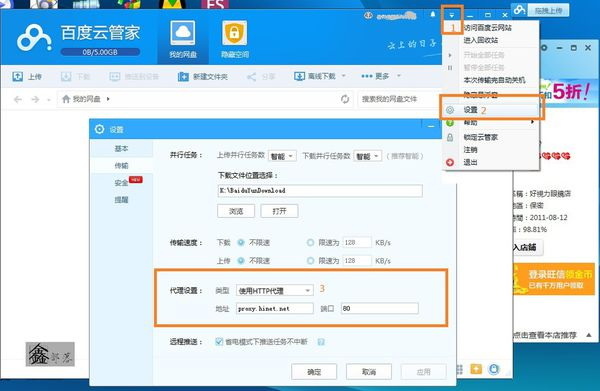Switch to 基本 settings tab
The width and height of the screenshot is (600, 391).
pyautogui.click(x=121, y=148)
